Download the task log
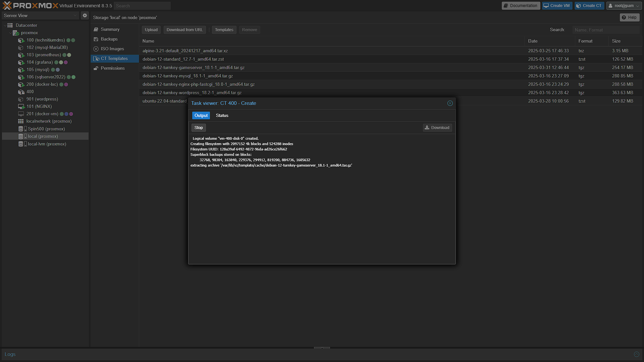 tap(437, 128)
